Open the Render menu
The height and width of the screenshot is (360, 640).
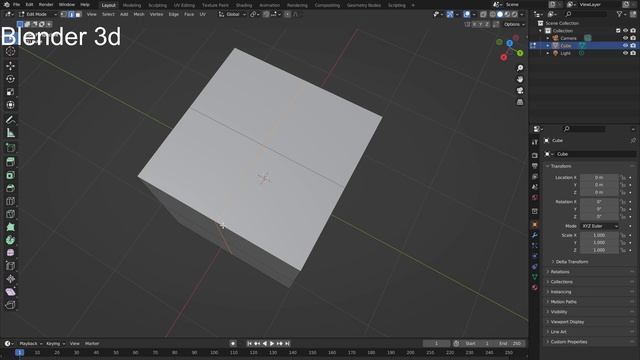tap(46, 4)
